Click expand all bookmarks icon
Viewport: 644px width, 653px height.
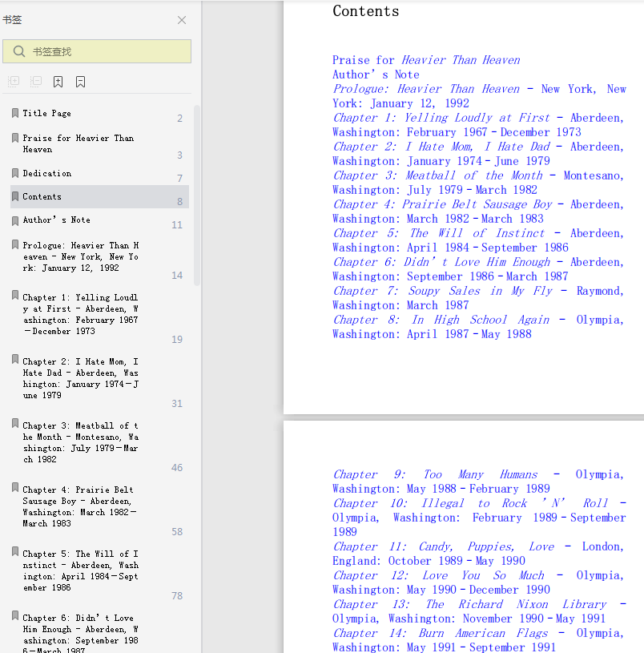tap(14, 81)
